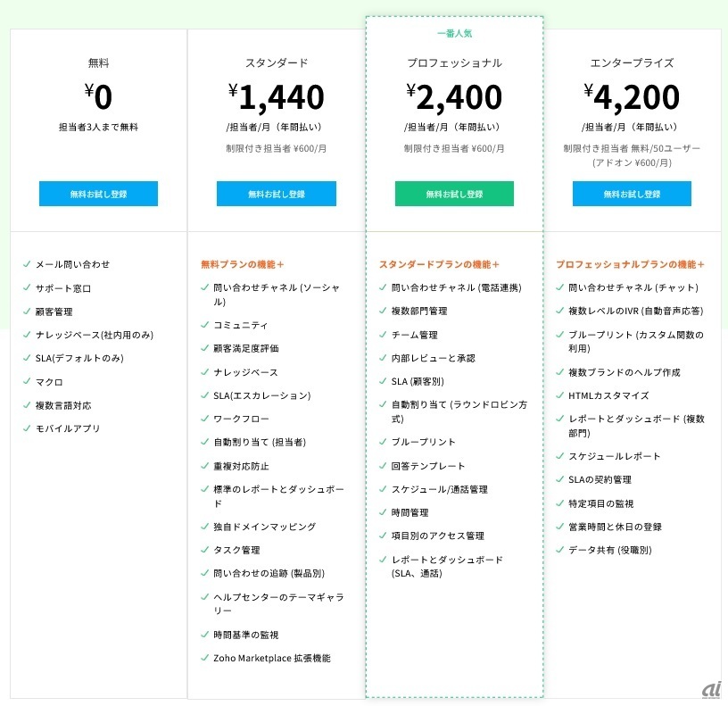Click the checkmark icon beside メール問い合わせ
Viewport: 728px width, 706px height.
pos(27,264)
